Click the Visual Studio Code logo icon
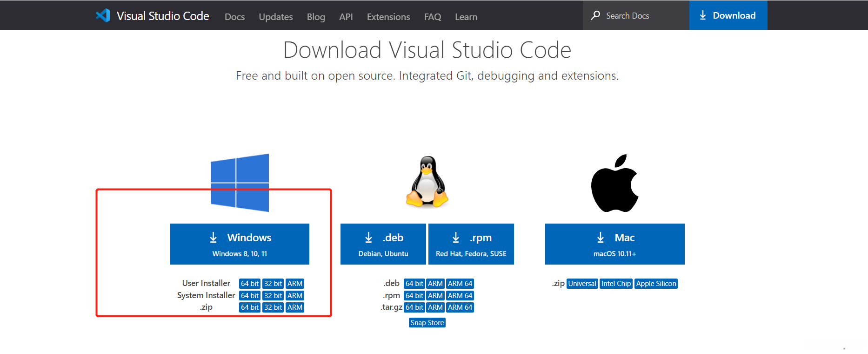Viewport: 868px width, 354px height. (x=103, y=15)
